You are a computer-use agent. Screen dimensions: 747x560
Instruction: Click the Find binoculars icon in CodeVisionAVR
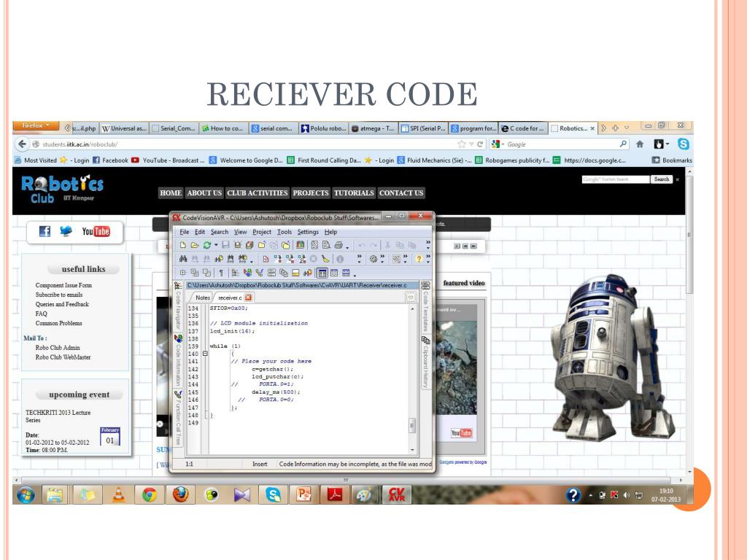click(183, 259)
